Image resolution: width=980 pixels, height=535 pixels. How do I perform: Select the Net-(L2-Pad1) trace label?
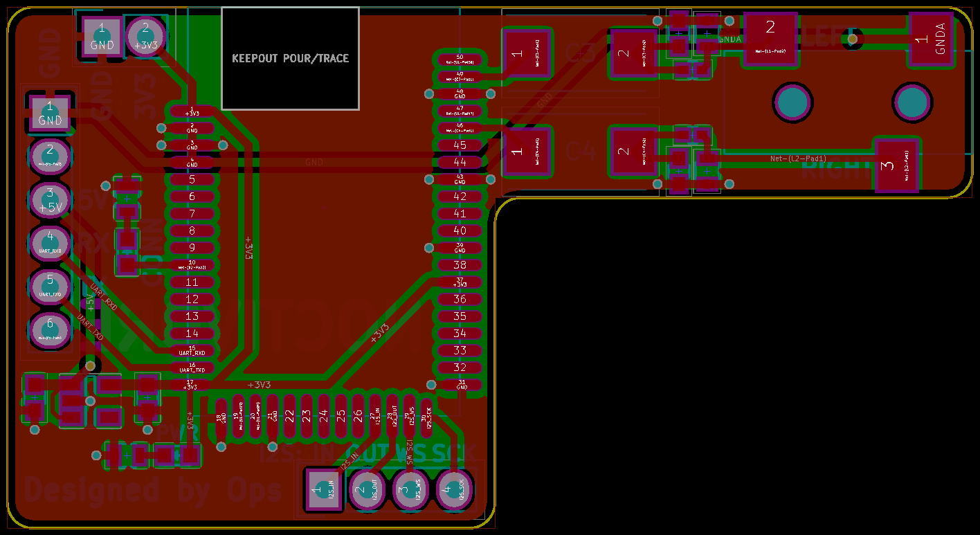point(798,158)
